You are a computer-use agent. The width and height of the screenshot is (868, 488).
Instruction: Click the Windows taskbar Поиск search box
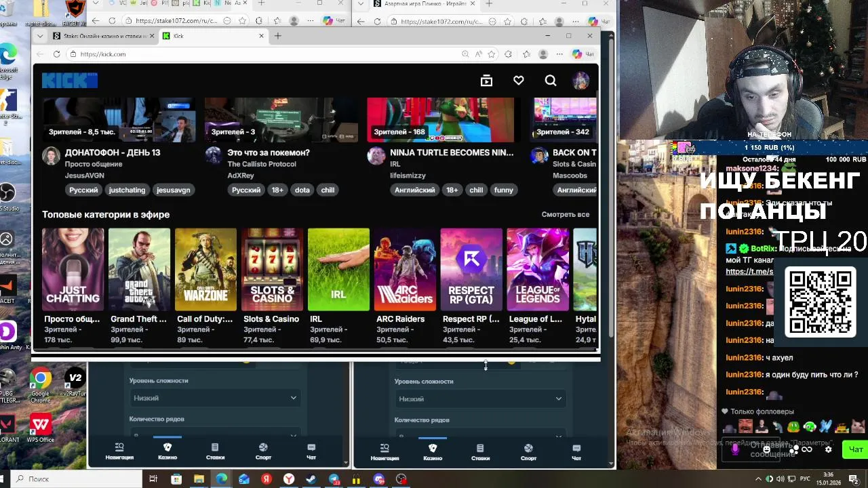click(x=75, y=479)
